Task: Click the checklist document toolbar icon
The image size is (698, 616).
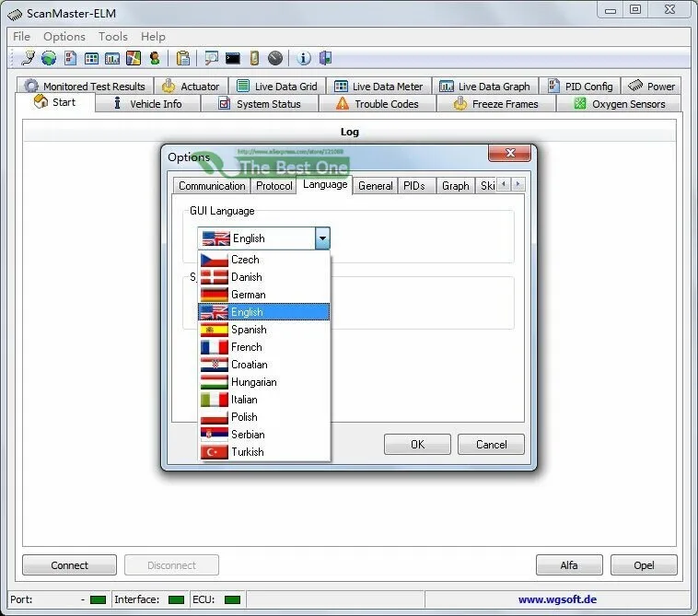Action: [70, 58]
